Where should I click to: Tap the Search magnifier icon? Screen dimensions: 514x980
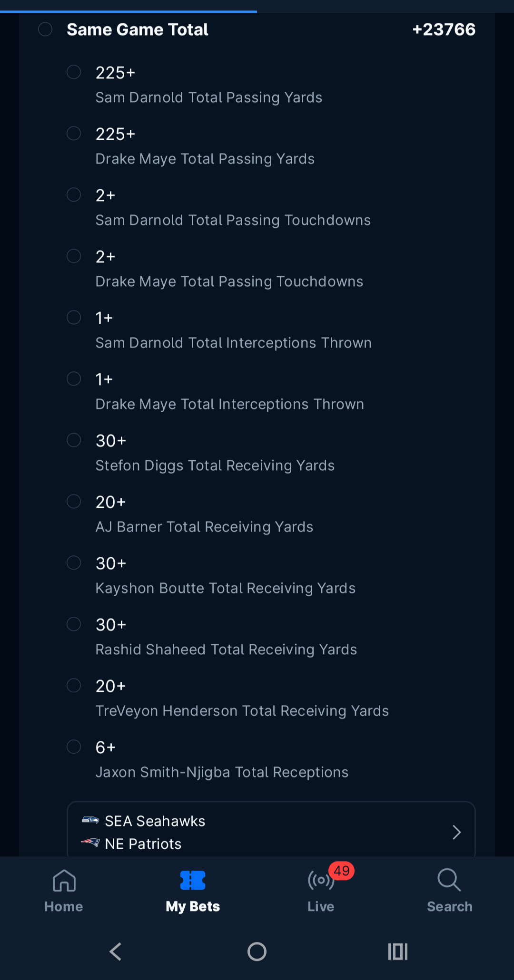[x=449, y=880]
